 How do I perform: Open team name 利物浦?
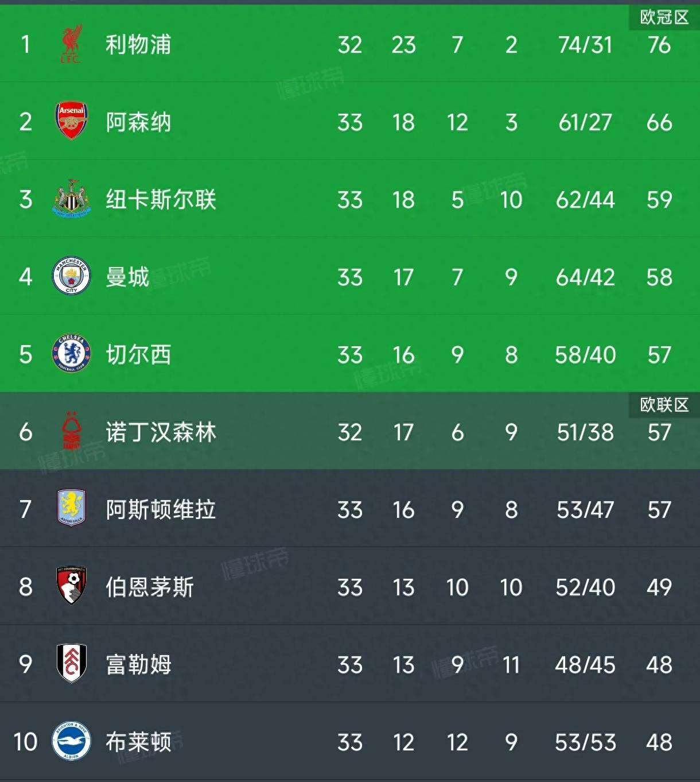138,45
